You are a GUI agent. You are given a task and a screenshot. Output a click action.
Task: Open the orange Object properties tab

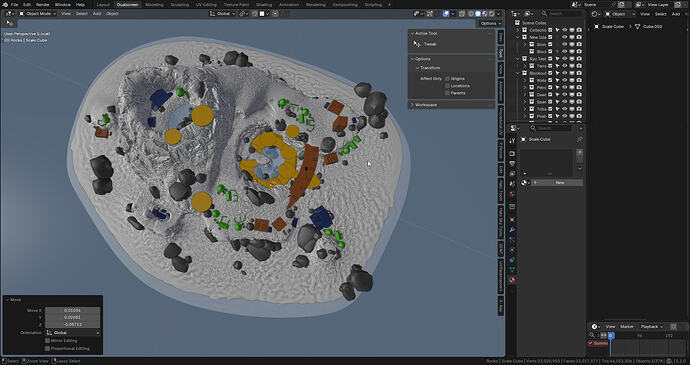tap(512, 219)
